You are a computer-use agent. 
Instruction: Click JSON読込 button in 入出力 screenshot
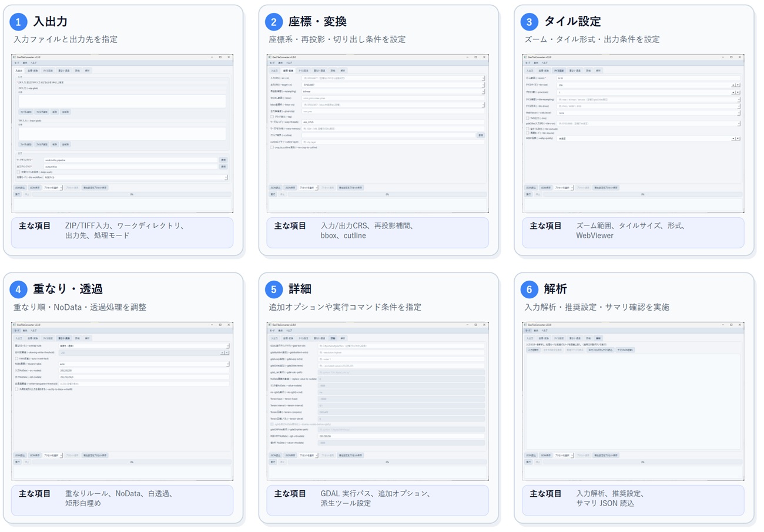click(x=20, y=188)
